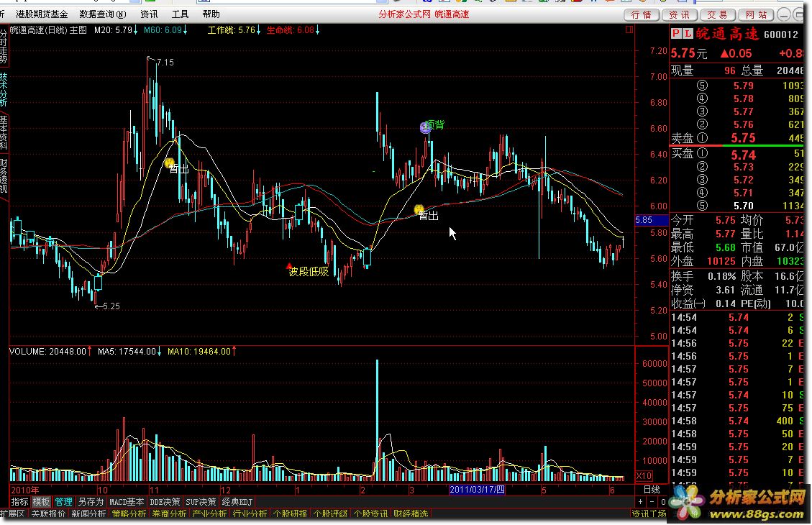Click the 网站 button
812x525 pixels.
click(756, 14)
